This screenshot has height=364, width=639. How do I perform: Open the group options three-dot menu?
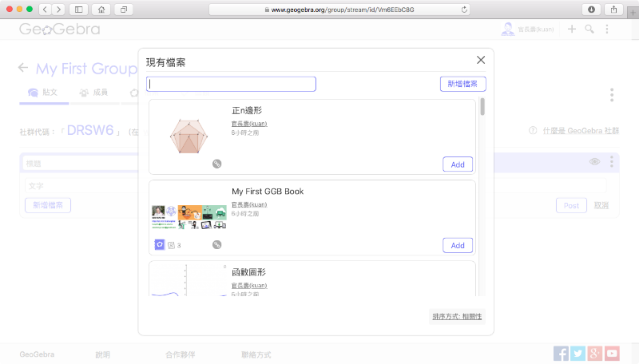tap(612, 95)
